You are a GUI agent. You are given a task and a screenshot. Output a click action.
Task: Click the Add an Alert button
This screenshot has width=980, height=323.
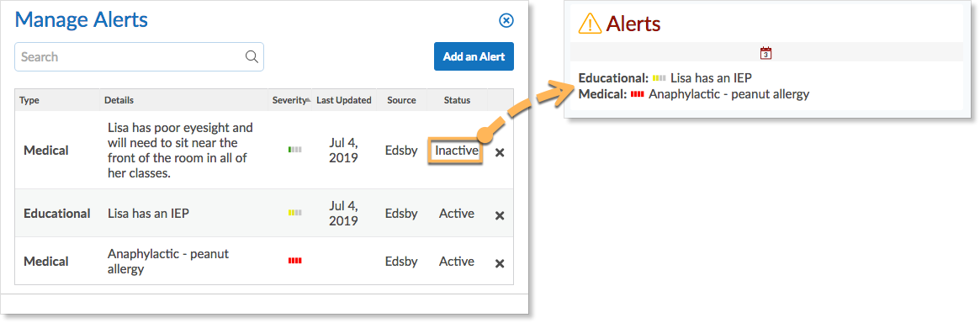pos(474,56)
